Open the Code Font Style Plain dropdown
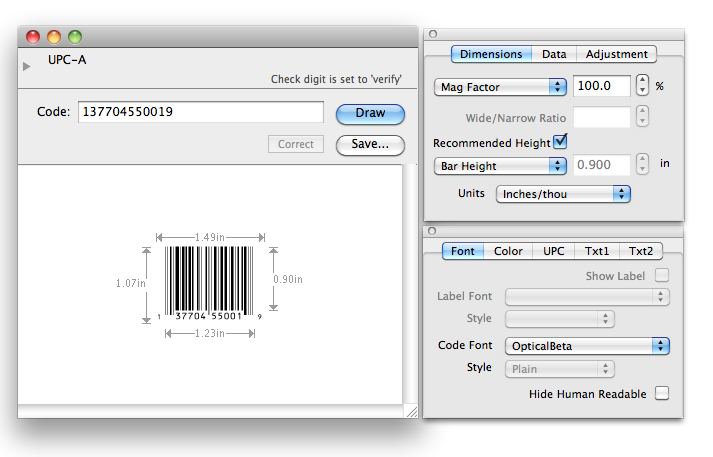Screen dimensions: 713x457 [x=560, y=369]
